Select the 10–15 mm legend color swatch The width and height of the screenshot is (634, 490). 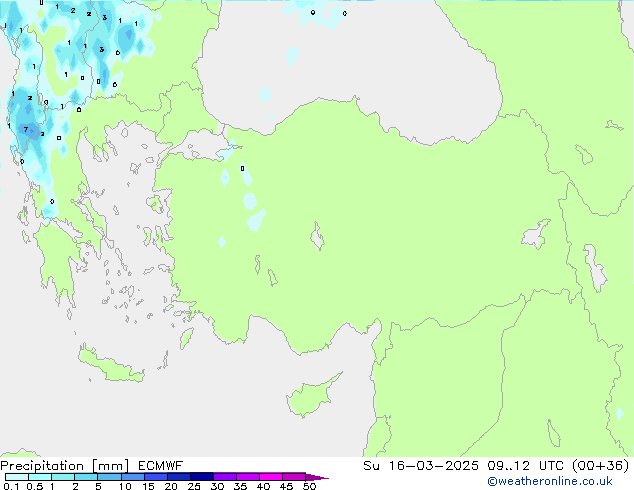click(x=132, y=477)
